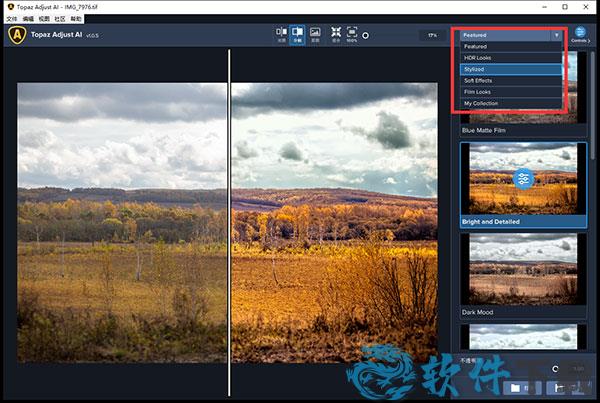Click the fit-to-screen zoom icon
600x403 pixels.
coord(335,33)
